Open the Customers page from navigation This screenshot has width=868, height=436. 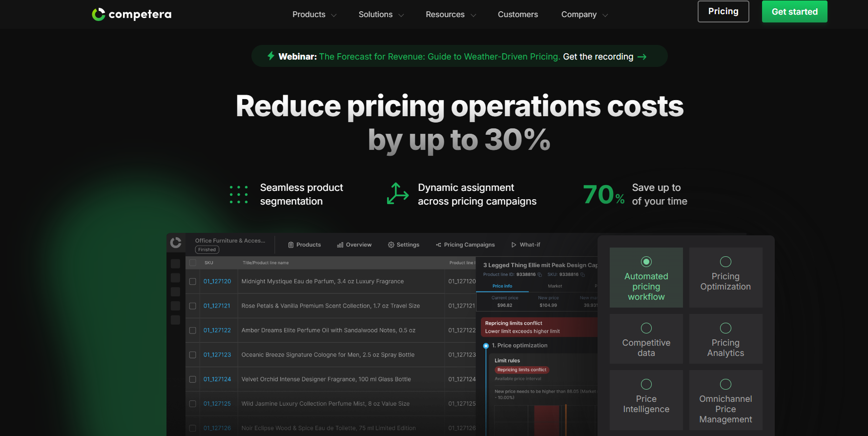pyautogui.click(x=517, y=15)
